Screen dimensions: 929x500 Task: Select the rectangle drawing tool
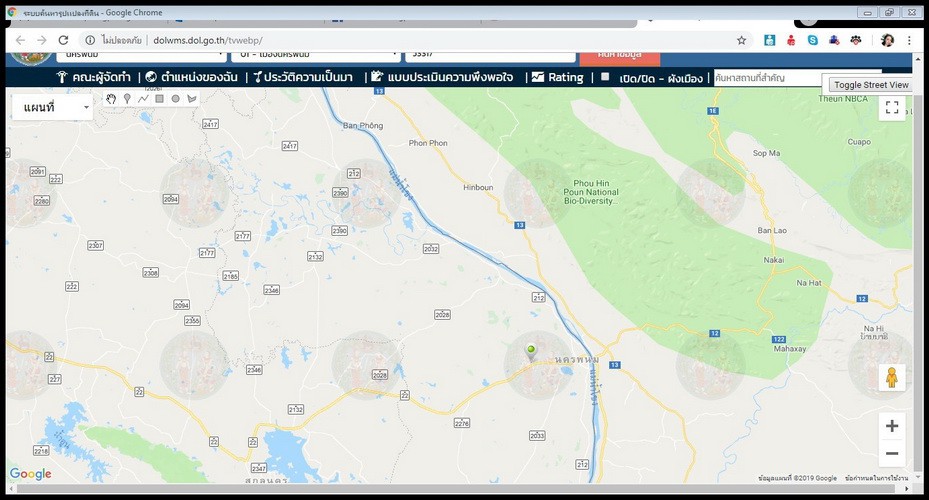[x=159, y=99]
